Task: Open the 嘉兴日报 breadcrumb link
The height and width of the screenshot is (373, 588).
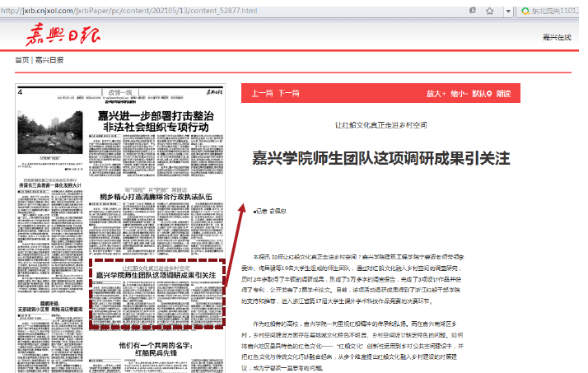Action: (x=49, y=60)
